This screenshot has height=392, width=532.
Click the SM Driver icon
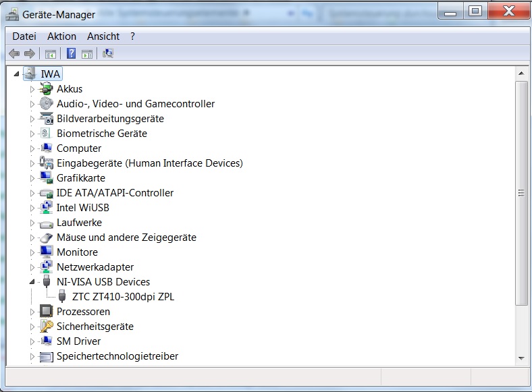click(46, 341)
